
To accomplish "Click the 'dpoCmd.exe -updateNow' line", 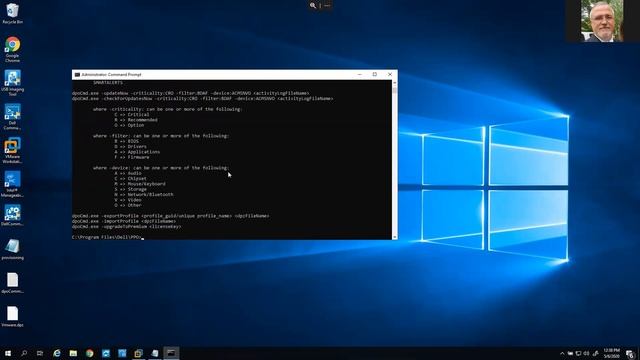I will (x=191, y=93).
